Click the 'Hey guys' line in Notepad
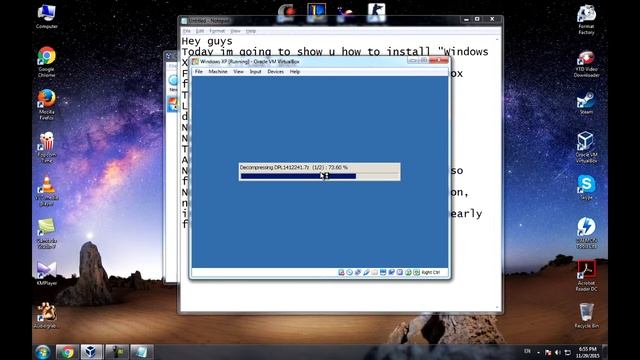Viewport: 640px width, 360px height. pos(207,41)
